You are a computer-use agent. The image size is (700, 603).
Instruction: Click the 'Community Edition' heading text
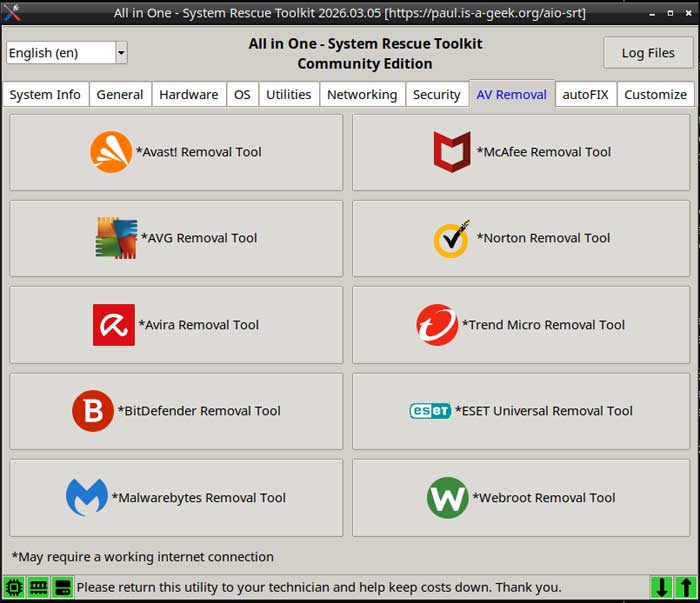[x=365, y=63]
